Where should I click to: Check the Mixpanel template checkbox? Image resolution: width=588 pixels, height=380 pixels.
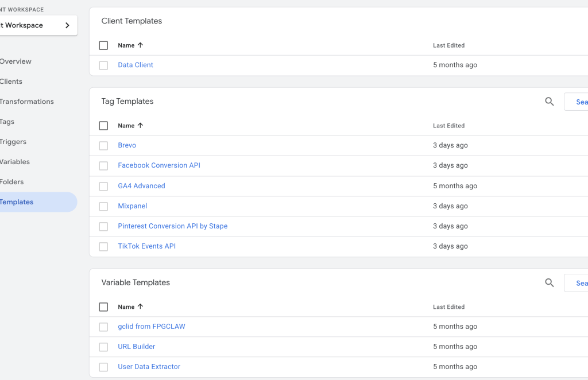tap(103, 206)
